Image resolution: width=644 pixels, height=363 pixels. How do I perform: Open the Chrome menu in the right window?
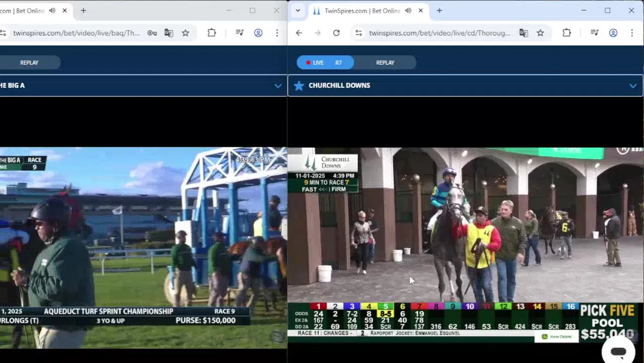pyautogui.click(x=632, y=33)
